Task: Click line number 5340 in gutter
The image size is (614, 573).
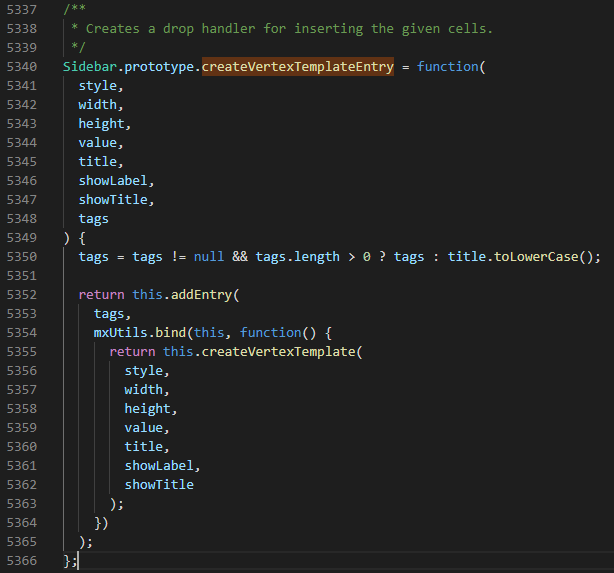Action: coord(22,67)
